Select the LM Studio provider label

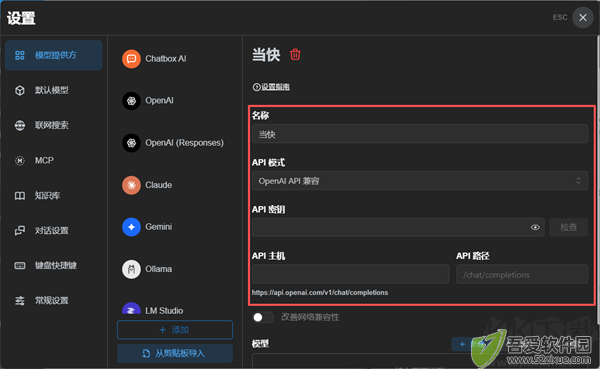(x=164, y=310)
